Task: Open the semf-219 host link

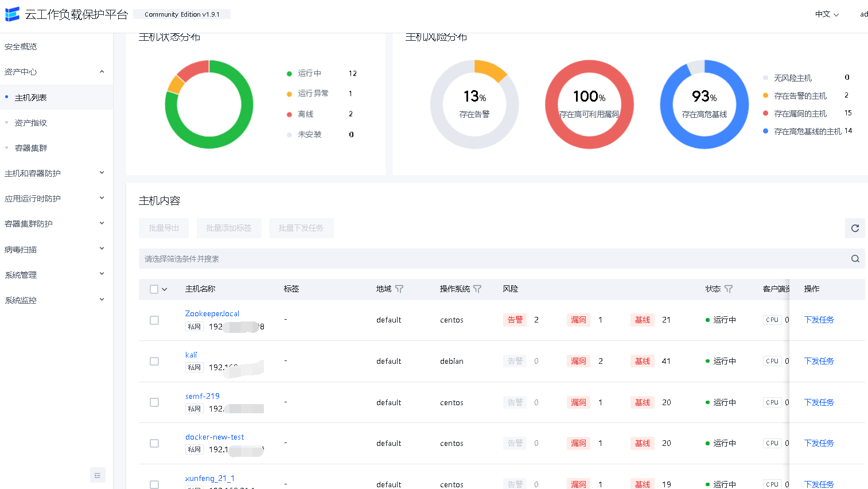Action: pyautogui.click(x=202, y=396)
